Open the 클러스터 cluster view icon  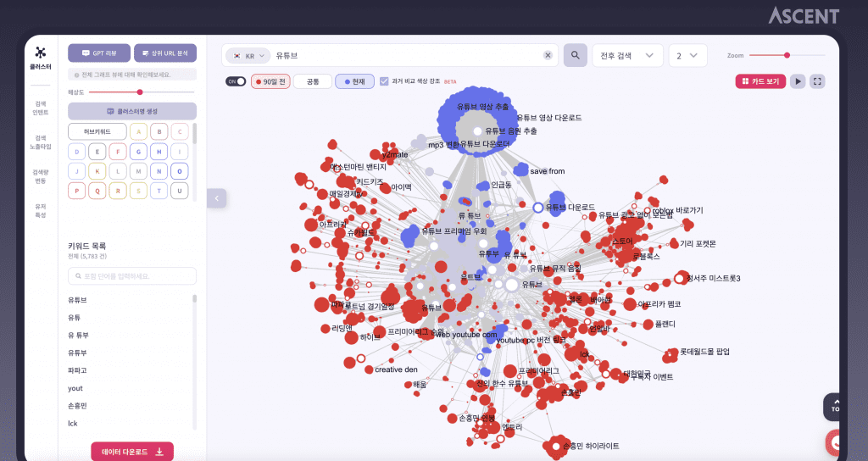coord(41,58)
